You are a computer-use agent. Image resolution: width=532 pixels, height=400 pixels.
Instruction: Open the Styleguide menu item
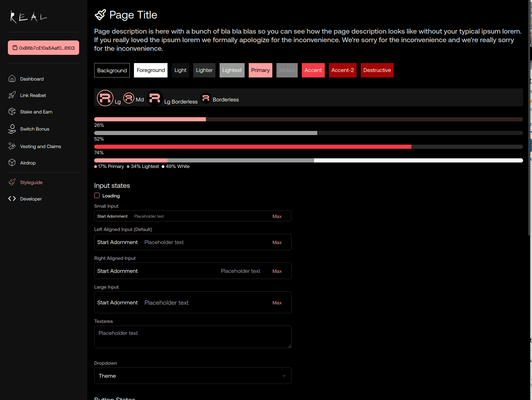pyautogui.click(x=31, y=182)
